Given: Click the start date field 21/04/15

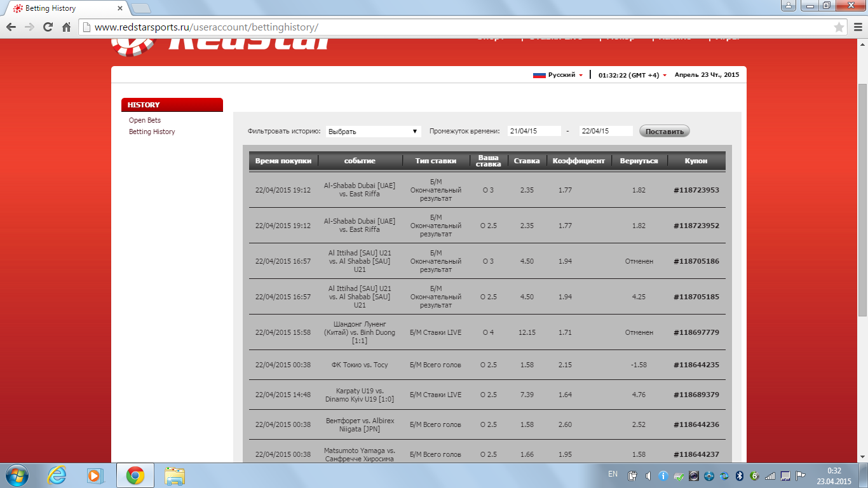Looking at the screenshot, I should (x=534, y=131).
